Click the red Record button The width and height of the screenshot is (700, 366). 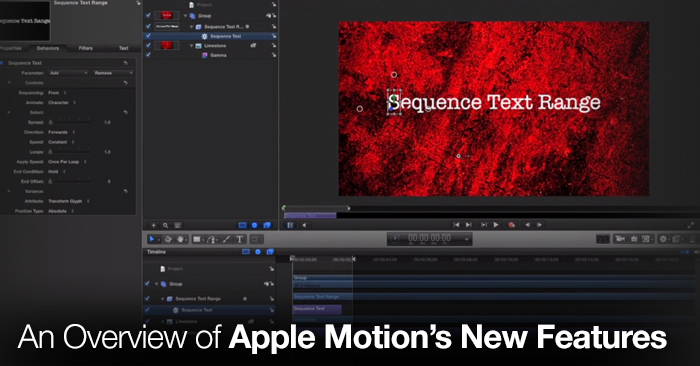[512, 225]
